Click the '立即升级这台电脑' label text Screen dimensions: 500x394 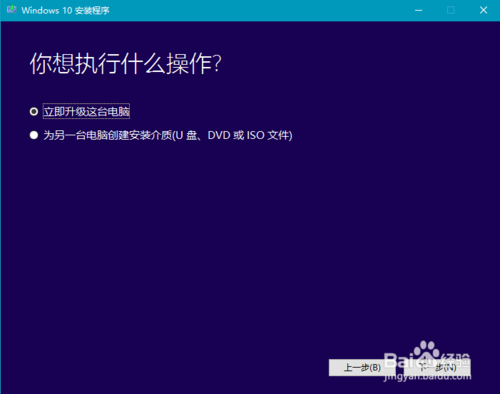pos(86,111)
